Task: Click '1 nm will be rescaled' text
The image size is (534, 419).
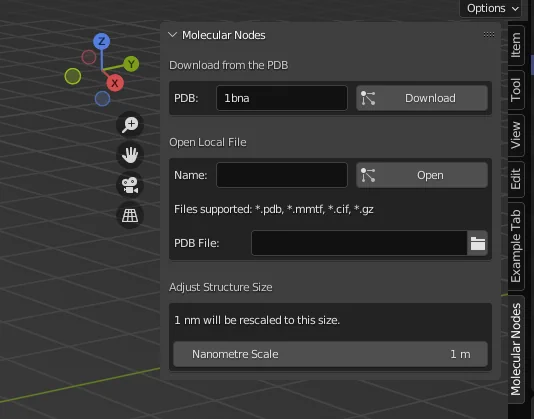Action: click(x=257, y=320)
